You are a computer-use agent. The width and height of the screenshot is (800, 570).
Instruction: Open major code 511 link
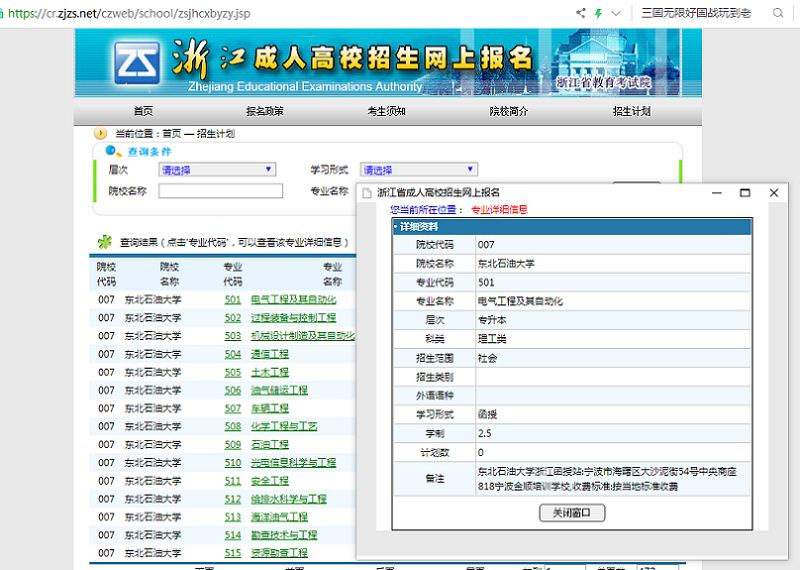point(233,481)
